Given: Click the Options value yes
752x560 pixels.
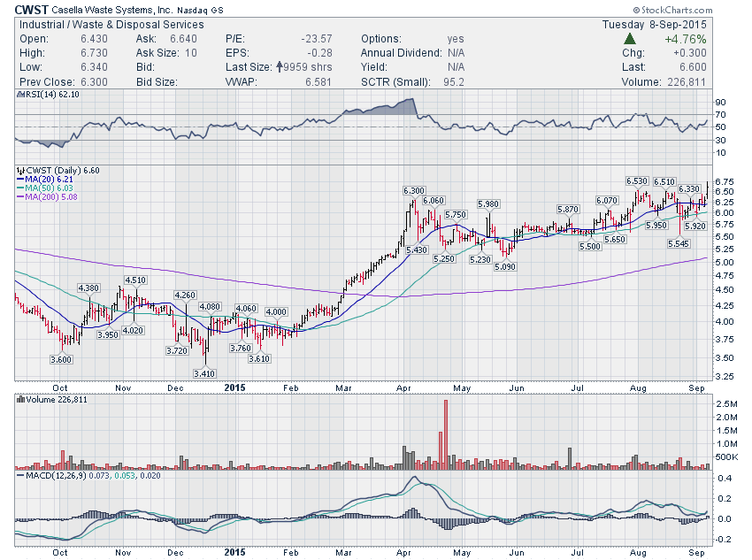Looking at the screenshot, I should click(456, 39).
